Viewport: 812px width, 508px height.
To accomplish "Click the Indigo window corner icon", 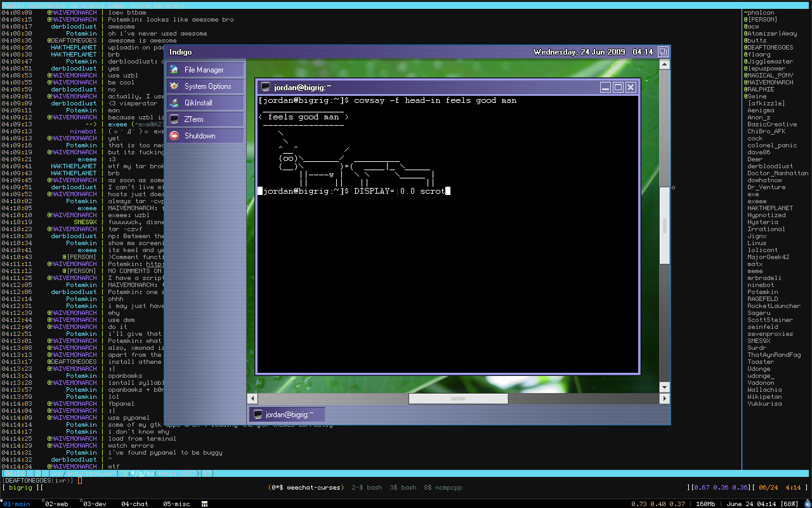I will (x=663, y=52).
